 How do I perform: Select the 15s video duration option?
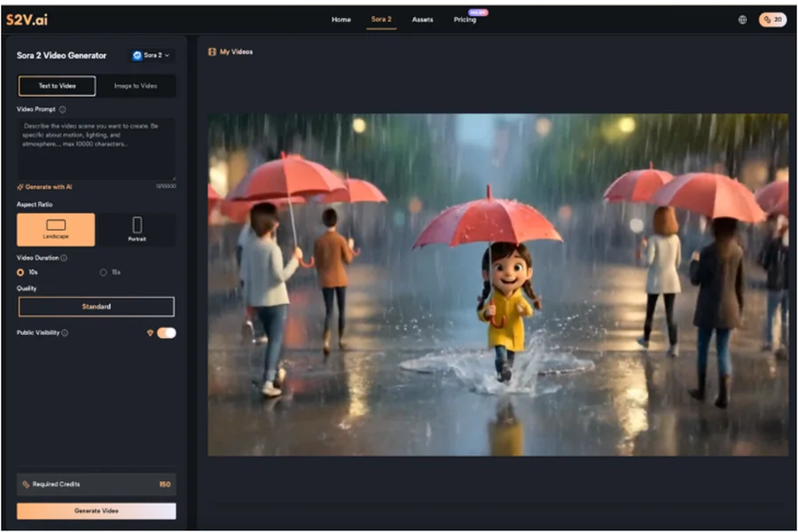pyautogui.click(x=104, y=272)
